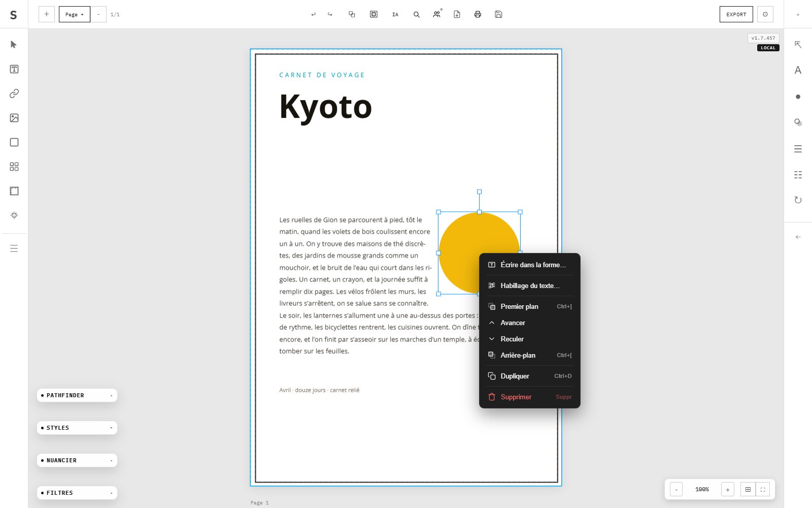Choose the link frames tool
The width and height of the screenshot is (812, 508).
coord(14,93)
